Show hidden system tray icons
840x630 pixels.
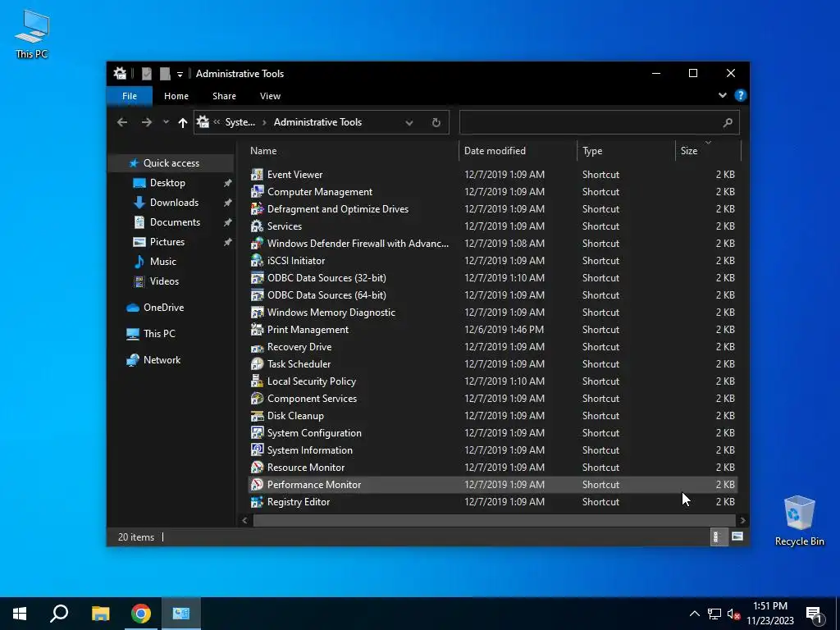coord(694,614)
